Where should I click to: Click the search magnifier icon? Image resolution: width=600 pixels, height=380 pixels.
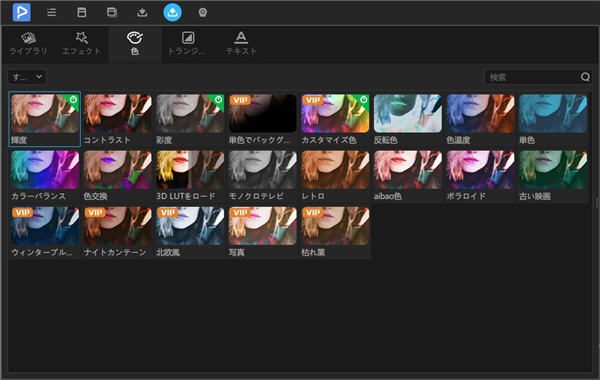tap(585, 77)
